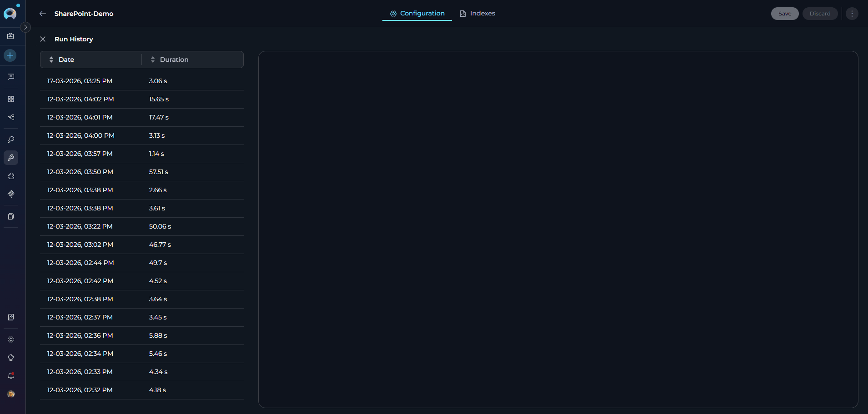Image resolution: width=868 pixels, height=414 pixels.
Task: Select run from 12-03-2026, 02:37 PM
Action: pos(142,317)
